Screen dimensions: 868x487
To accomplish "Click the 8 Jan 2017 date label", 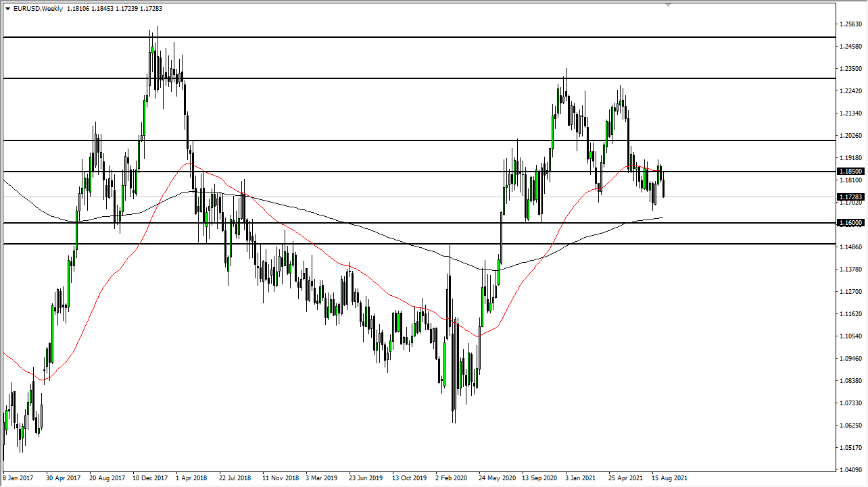I will click(19, 478).
